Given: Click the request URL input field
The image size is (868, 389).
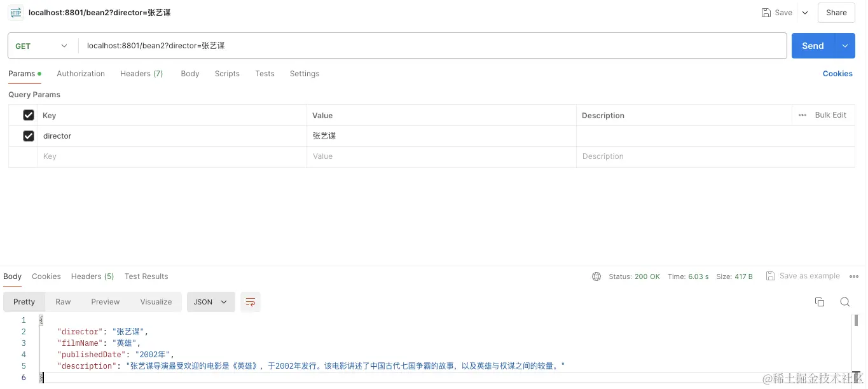Looking at the screenshot, I should tap(432, 46).
